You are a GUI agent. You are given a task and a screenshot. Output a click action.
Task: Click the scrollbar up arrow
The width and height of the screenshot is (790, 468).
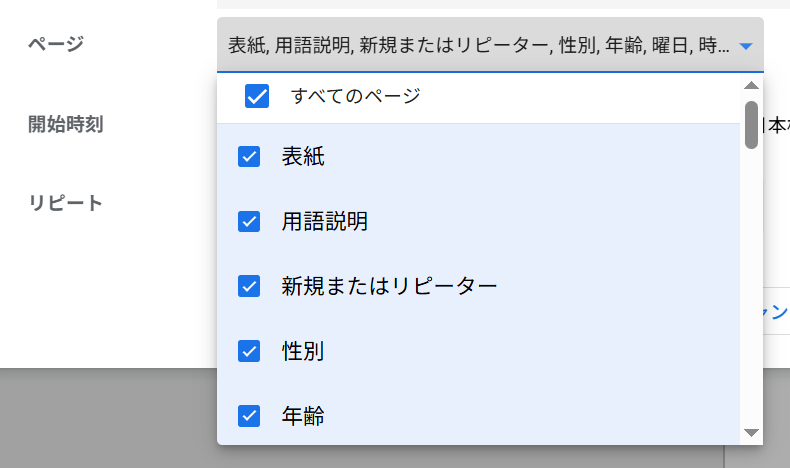click(x=751, y=85)
